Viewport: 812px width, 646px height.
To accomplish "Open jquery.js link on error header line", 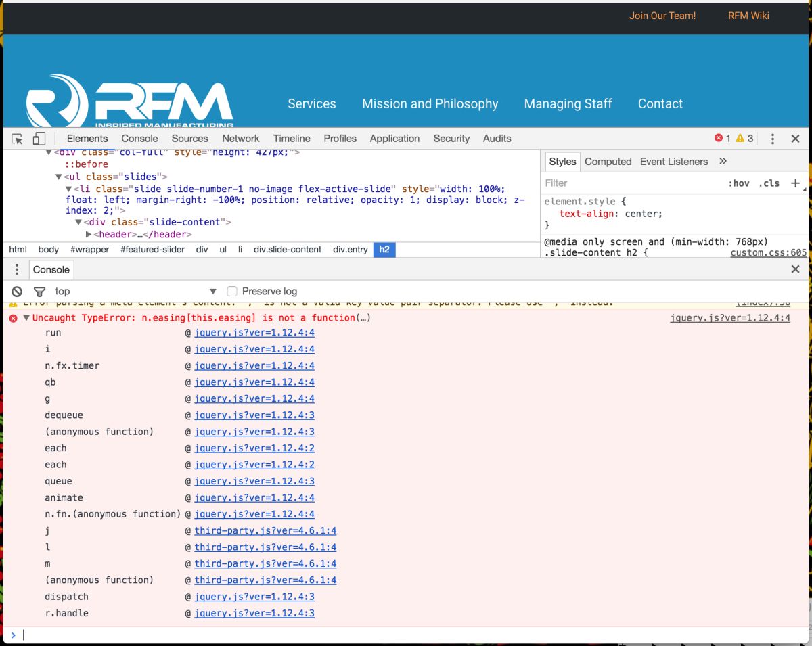I will 730,318.
